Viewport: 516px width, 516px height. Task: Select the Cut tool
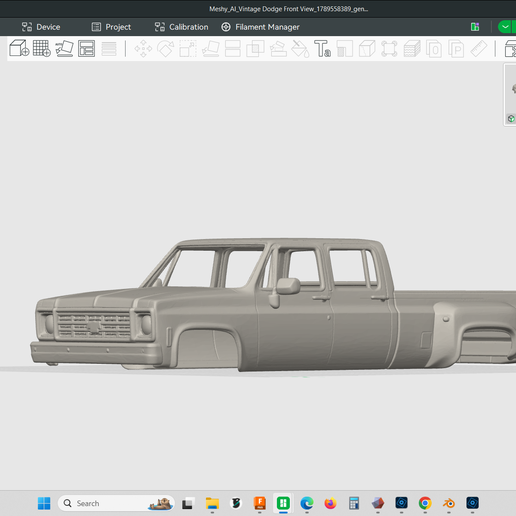click(x=233, y=49)
